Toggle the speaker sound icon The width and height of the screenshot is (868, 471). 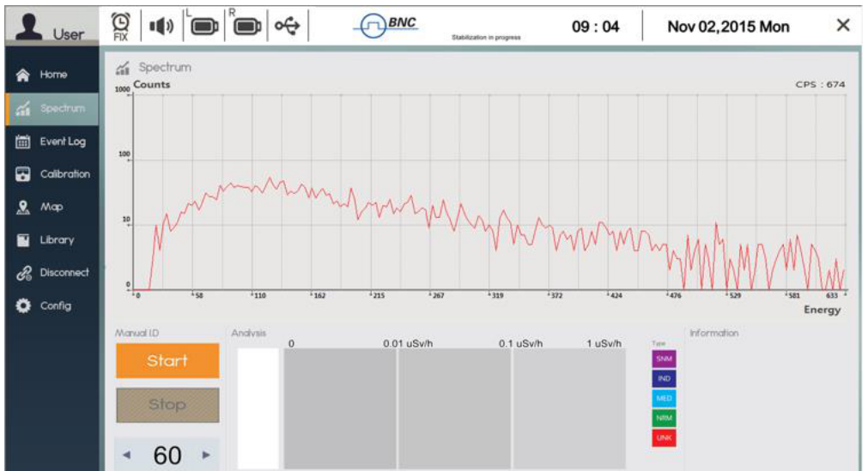[x=161, y=26]
